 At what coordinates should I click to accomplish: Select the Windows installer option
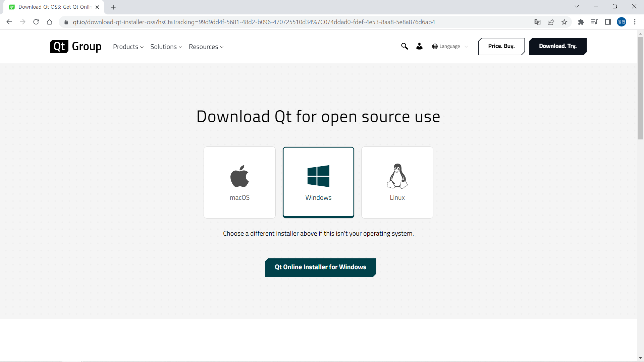point(318,182)
